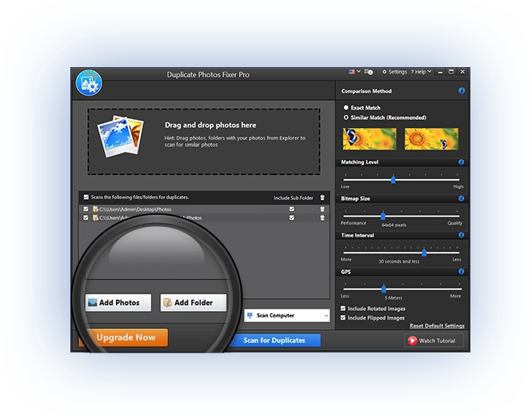
Task: Delete the second folder row via trash icon
Action: point(322,217)
